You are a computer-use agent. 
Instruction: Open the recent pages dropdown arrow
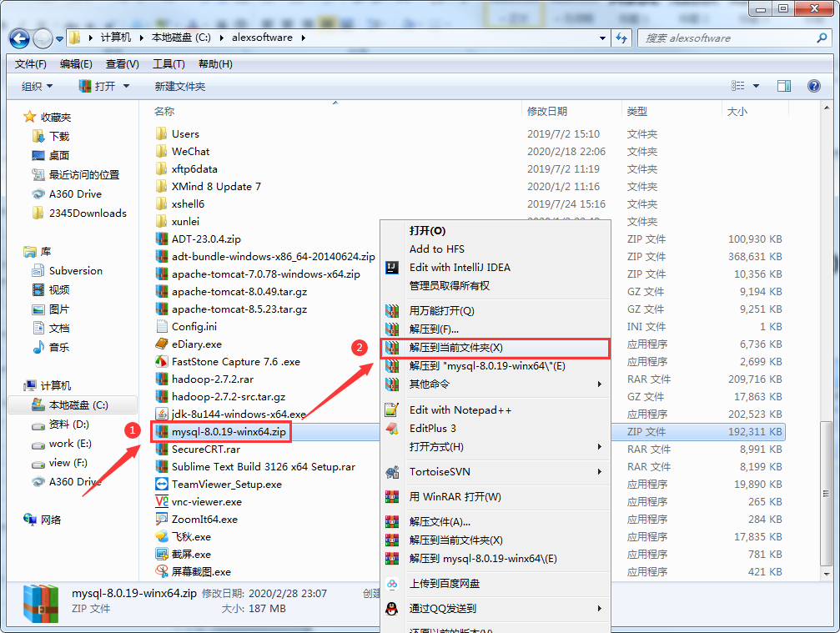point(59,38)
